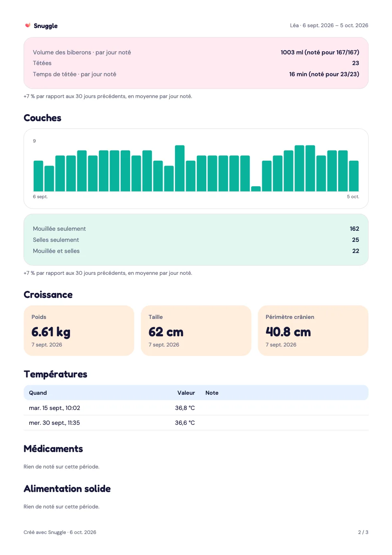The height and width of the screenshot is (555, 392).
Task: Click the "Périmètre crânien" card label
Action: [x=290, y=317]
